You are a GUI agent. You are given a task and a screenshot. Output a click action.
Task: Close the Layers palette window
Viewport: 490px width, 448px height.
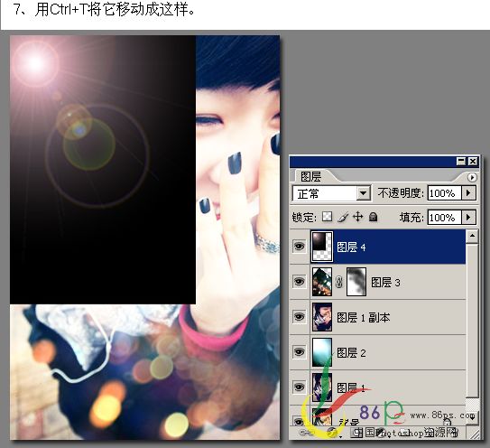point(473,162)
